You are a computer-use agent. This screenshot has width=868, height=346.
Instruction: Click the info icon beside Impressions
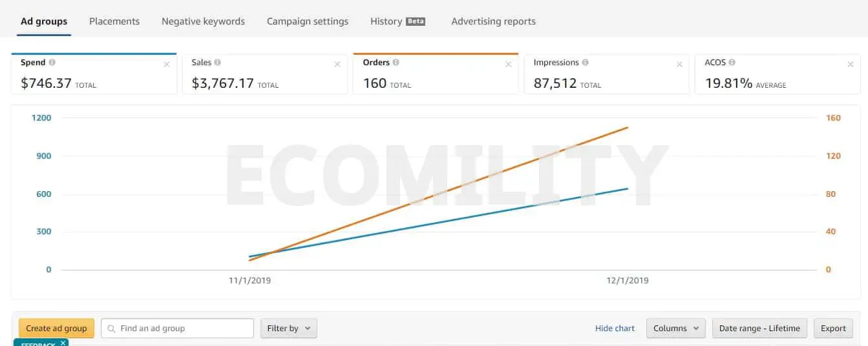tap(585, 63)
